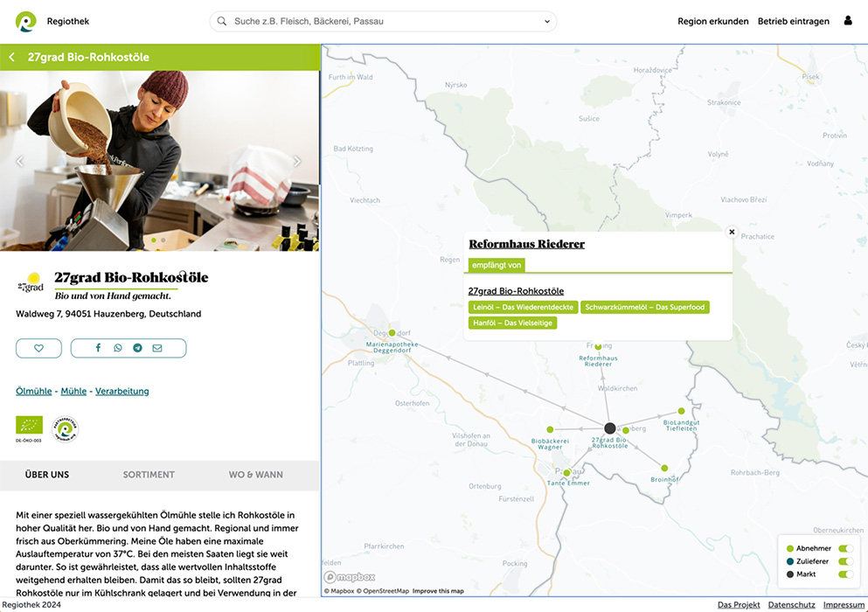
Task: Click the Regiothek logo icon
Action: tap(25, 22)
